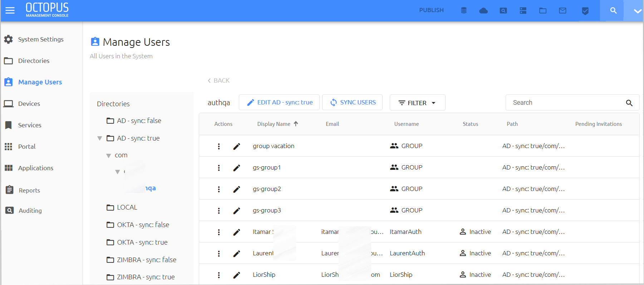Open three-dot actions for LaurentAuth row
This screenshot has height=285, width=644.
[x=219, y=254]
